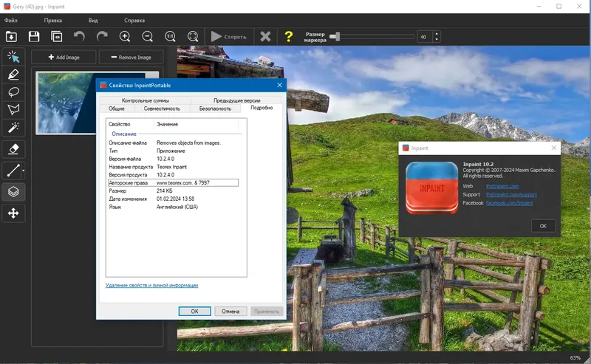Open the Справка menu
591x364 pixels.
134,21
